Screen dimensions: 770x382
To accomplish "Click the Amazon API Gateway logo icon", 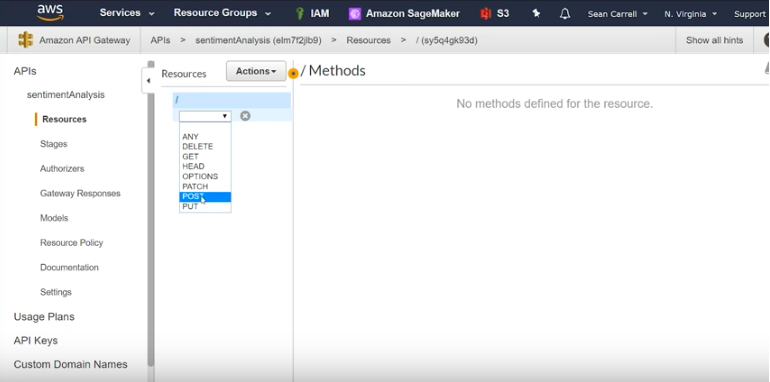I will tap(26, 40).
